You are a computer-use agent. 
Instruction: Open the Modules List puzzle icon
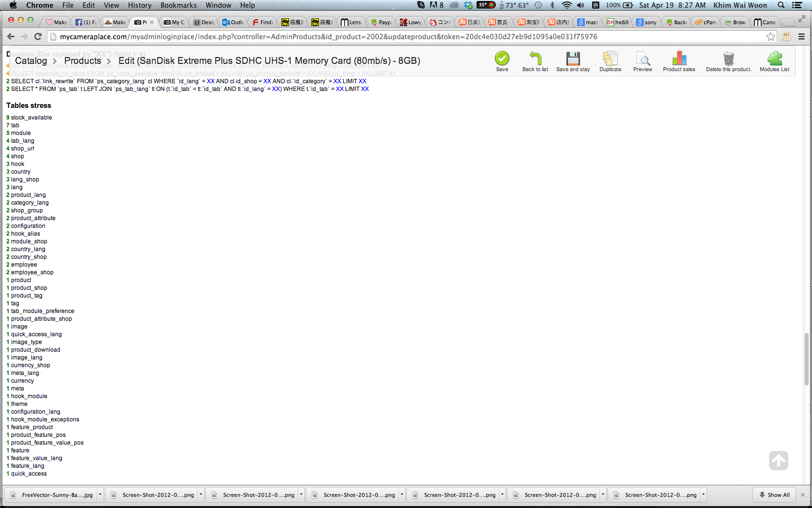pyautogui.click(x=774, y=58)
